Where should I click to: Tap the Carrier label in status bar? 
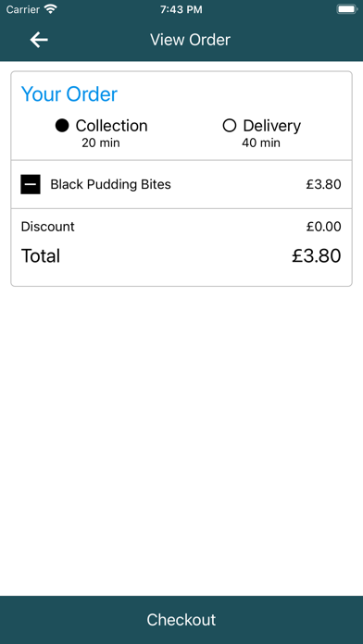[x=22, y=9]
